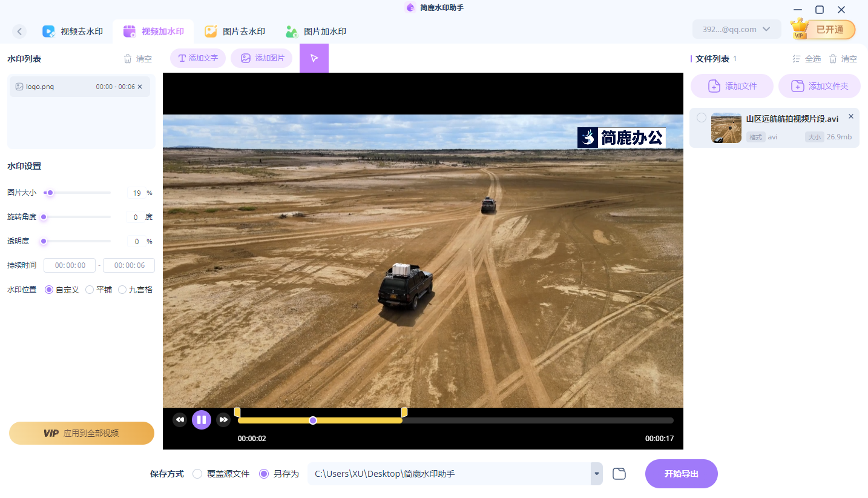Open the 视频去水印 tab
The height and width of the screenshot is (498, 868).
tap(73, 32)
